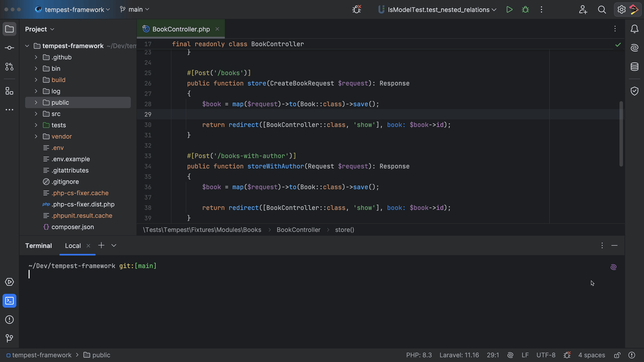Click the Run button in toolbar

click(x=509, y=10)
